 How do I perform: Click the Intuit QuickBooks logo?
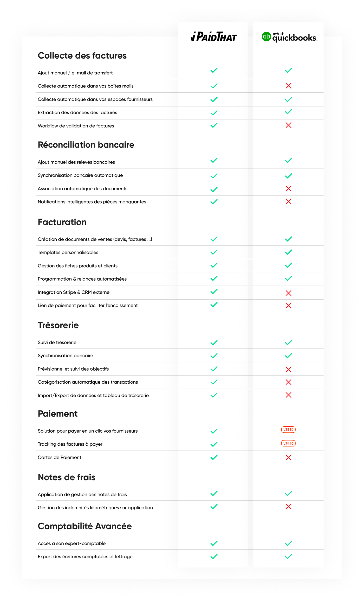[289, 37]
